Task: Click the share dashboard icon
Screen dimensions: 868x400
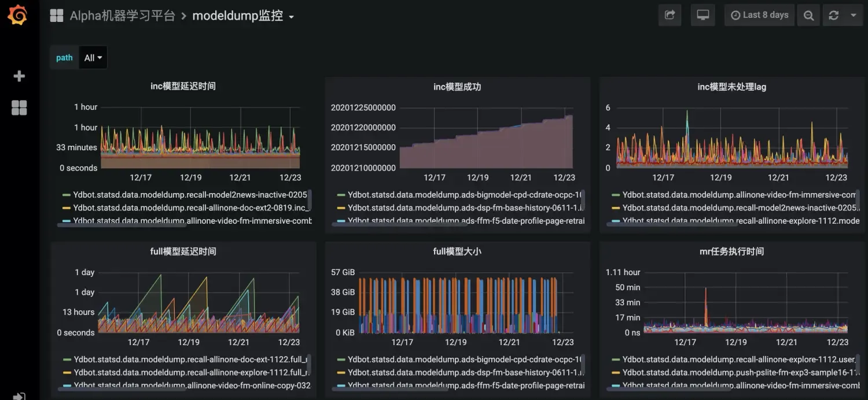Action: (670, 16)
